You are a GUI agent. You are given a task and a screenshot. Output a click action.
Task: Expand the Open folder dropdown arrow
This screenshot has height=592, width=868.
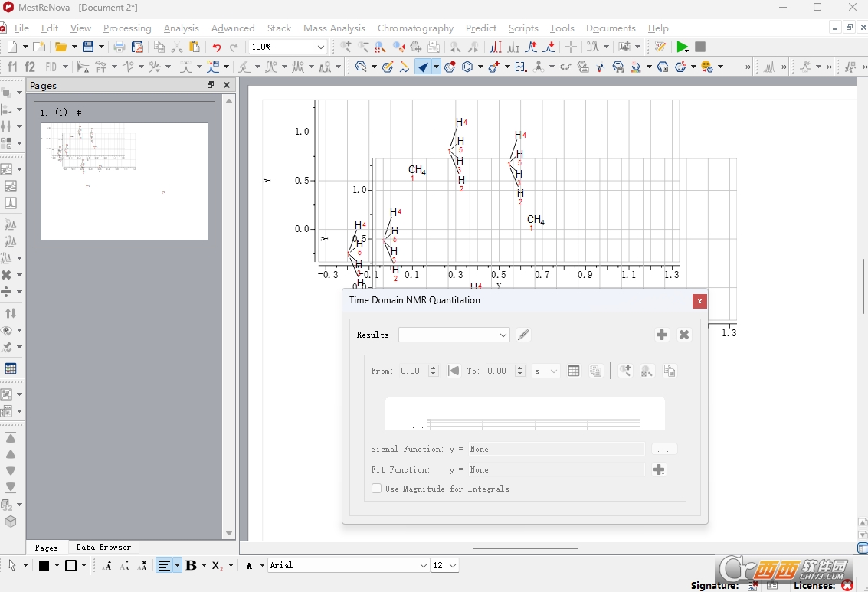[74, 47]
